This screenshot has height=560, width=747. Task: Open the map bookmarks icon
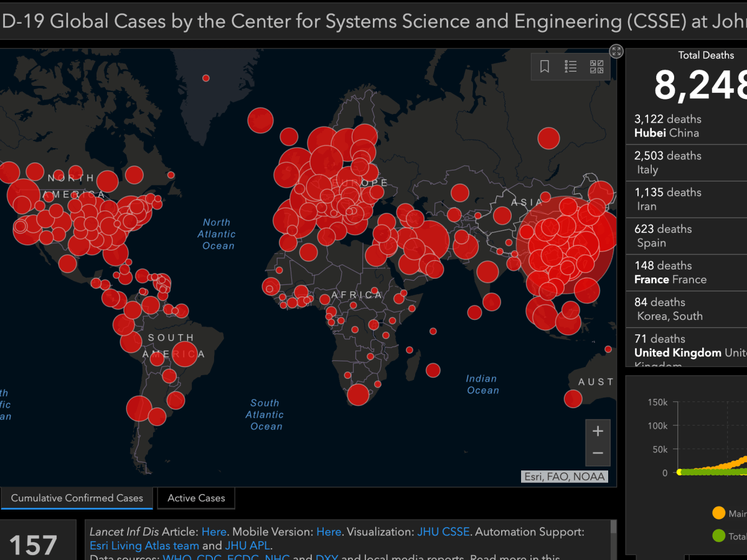(x=545, y=67)
